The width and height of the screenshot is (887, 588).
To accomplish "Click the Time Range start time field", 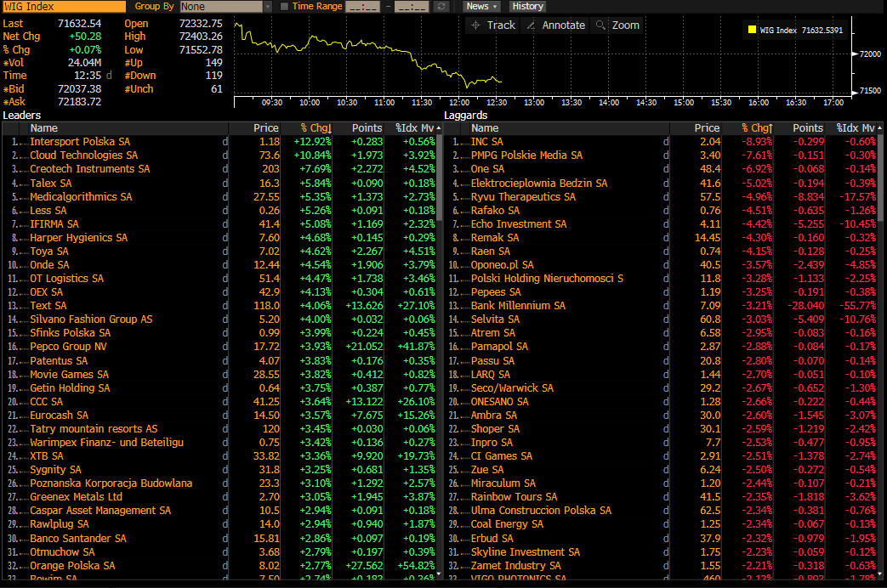I will (x=362, y=7).
